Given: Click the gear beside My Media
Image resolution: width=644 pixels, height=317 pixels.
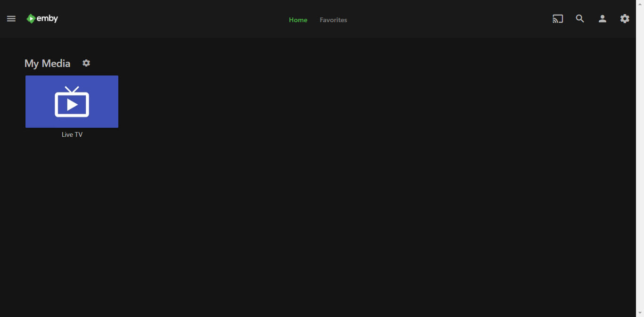Looking at the screenshot, I should pyautogui.click(x=86, y=63).
